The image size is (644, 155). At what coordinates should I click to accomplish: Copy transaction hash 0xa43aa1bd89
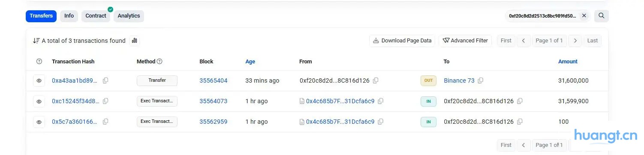(105, 80)
